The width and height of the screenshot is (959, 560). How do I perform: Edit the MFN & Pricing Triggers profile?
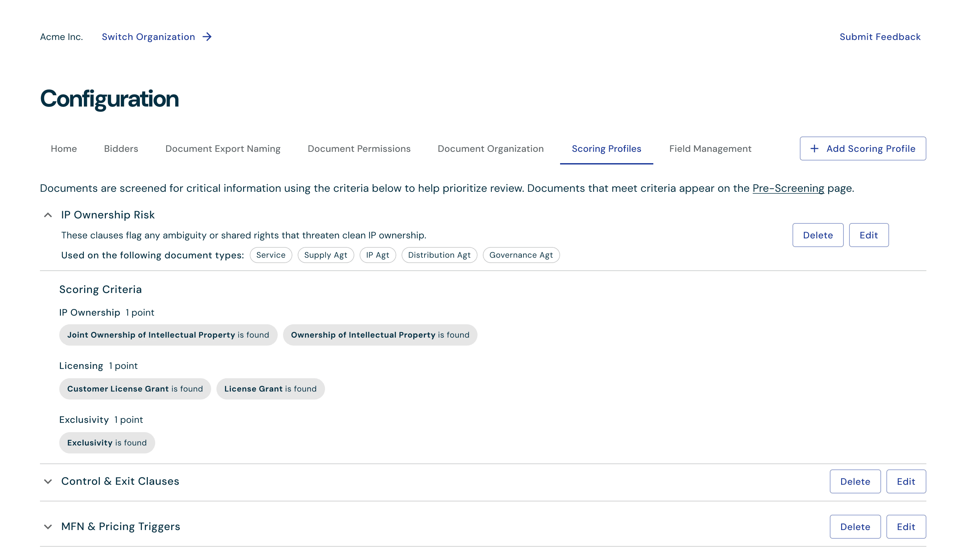click(906, 527)
